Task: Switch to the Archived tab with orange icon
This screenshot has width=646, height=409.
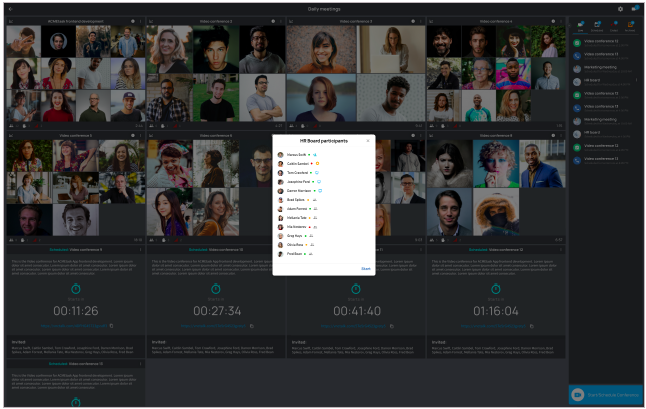Action: tap(630, 26)
